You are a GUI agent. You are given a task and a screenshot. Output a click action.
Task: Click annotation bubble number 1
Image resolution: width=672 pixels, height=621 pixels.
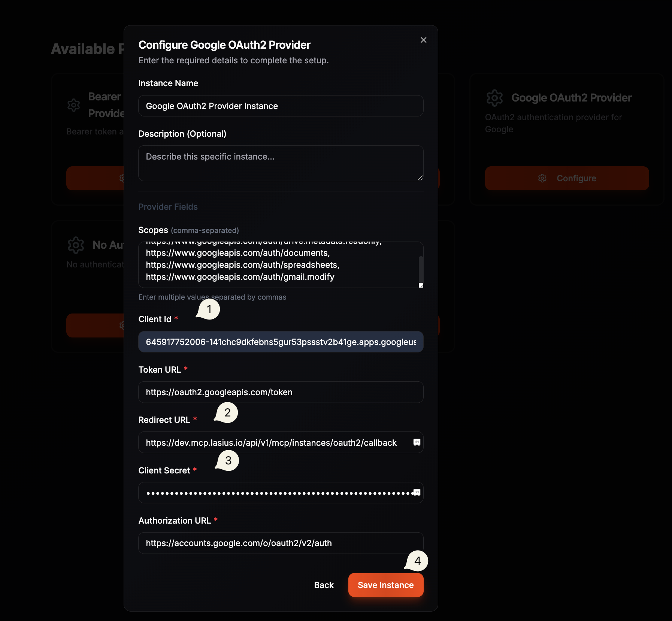(209, 309)
